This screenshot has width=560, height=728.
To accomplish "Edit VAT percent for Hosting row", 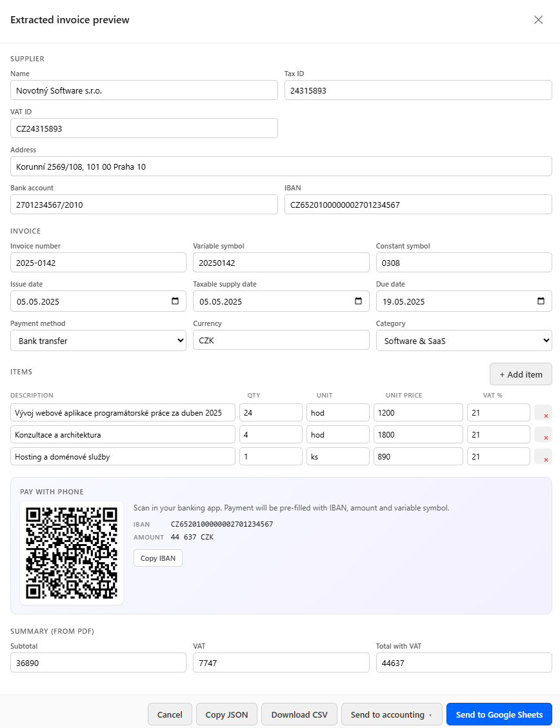I will pyautogui.click(x=498, y=456).
